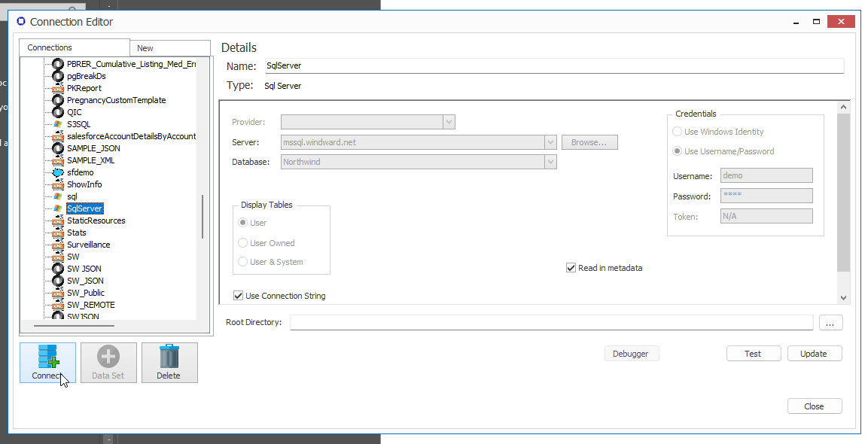This screenshot has width=868, height=444.
Task: Click the Root Directory input field
Action: (x=551, y=322)
